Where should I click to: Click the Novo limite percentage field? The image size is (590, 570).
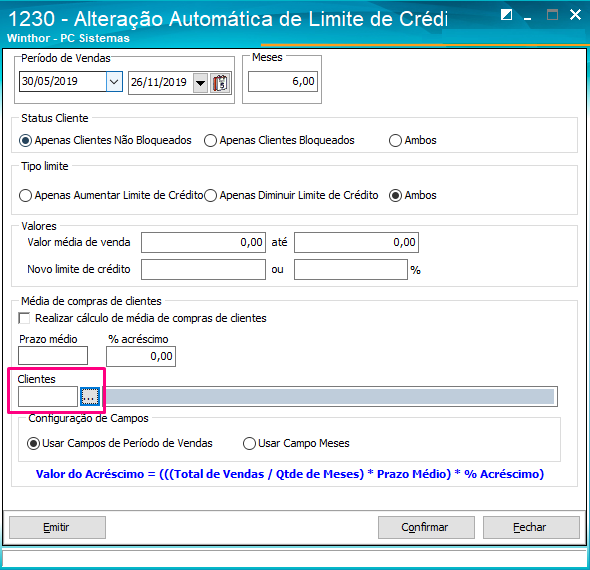351,269
